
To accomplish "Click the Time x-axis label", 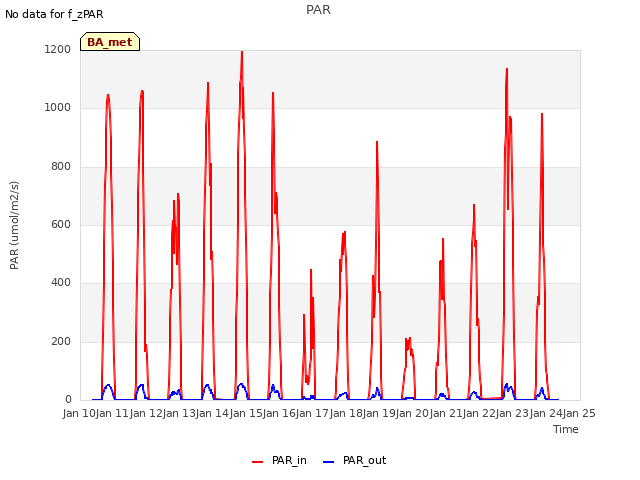I will 566,429.
